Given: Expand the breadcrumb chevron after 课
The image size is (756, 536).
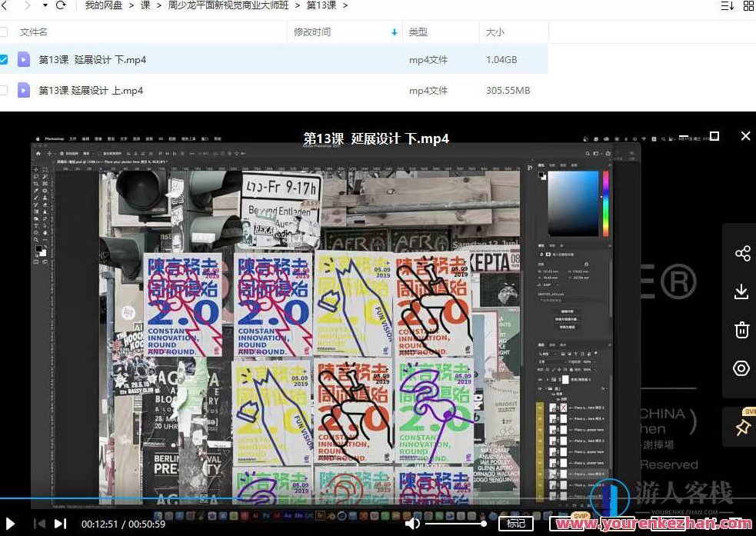Looking at the screenshot, I should click(158, 5).
